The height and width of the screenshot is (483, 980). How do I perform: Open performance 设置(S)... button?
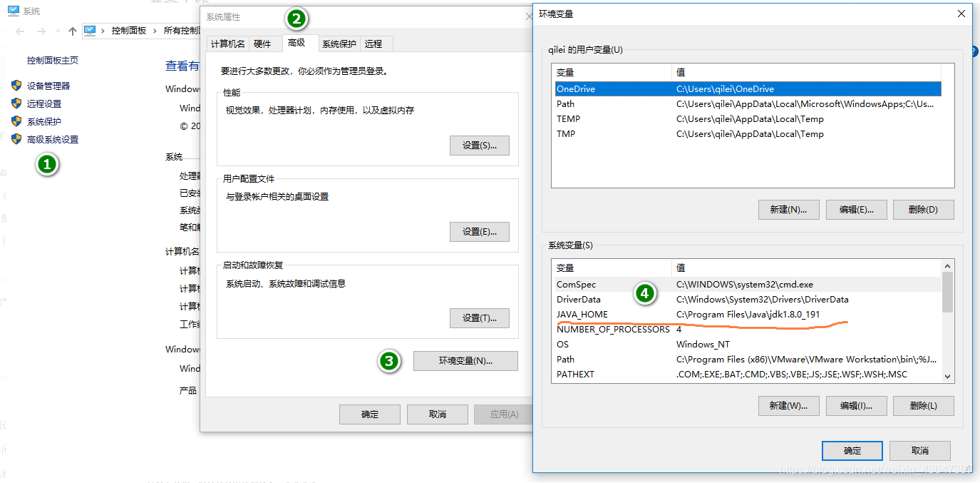tap(480, 146)
